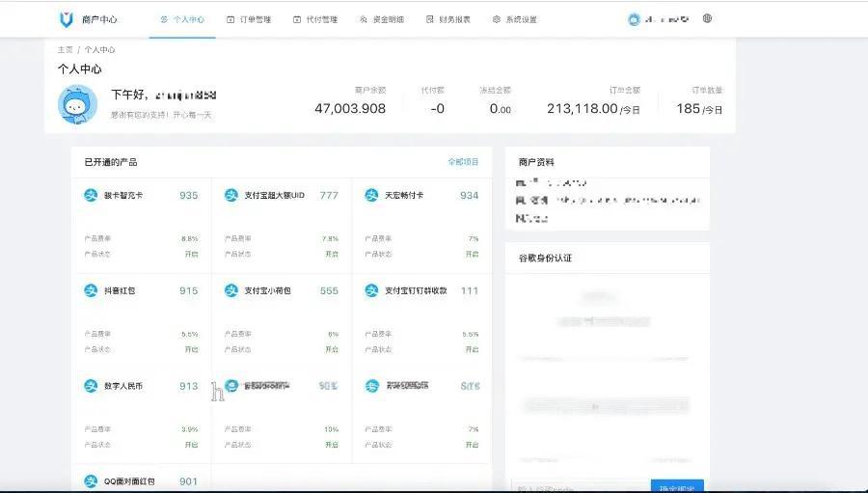
Task: Click the 财务报表 menu icon
Action: coord(429,19)
